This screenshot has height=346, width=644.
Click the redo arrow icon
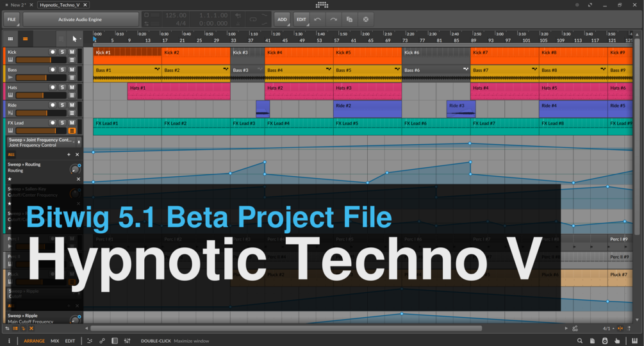333,19
